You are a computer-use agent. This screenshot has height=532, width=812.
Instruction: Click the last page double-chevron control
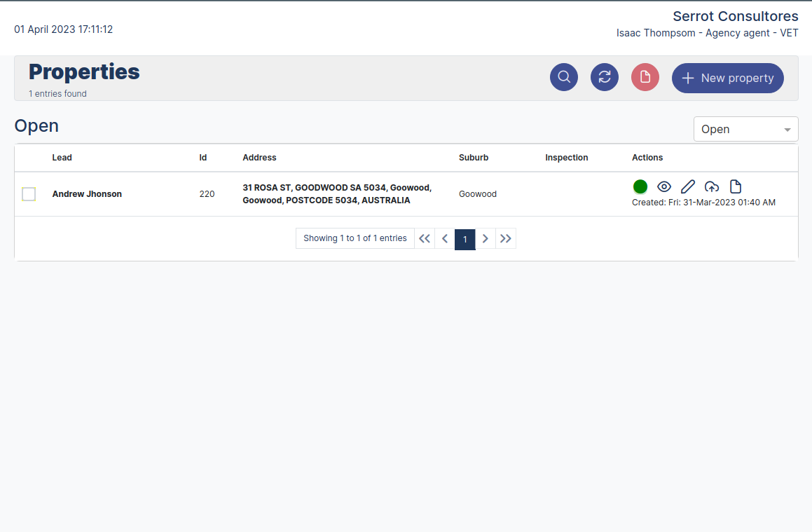tap(506, 239)
